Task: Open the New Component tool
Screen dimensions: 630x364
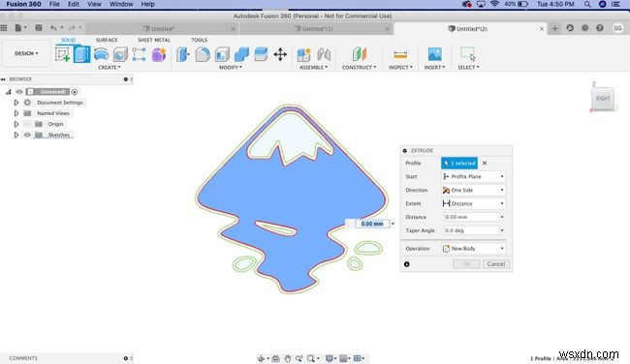Action: coord(303,54)
